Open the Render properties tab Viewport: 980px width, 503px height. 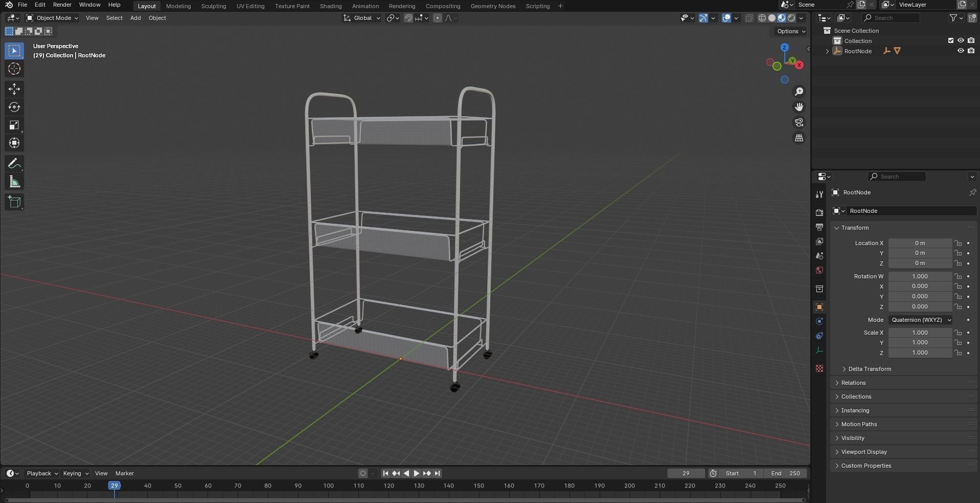pyautogui.click(x=819, y=212)
